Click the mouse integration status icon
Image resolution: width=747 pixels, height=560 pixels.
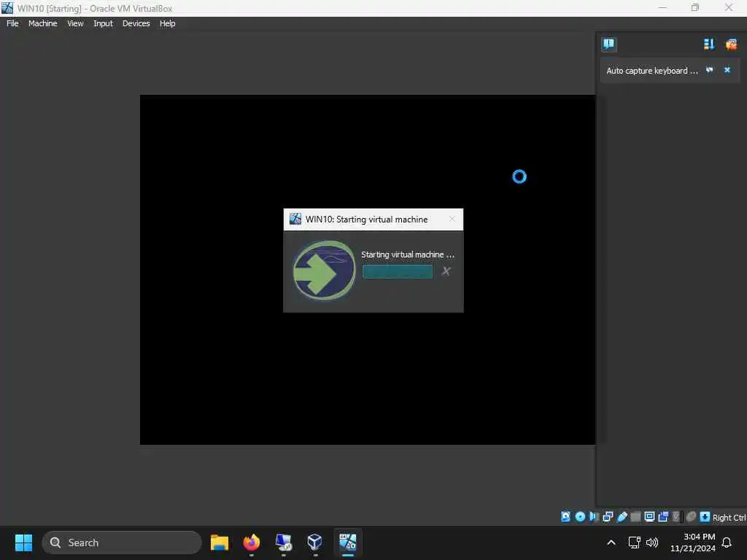691,517
